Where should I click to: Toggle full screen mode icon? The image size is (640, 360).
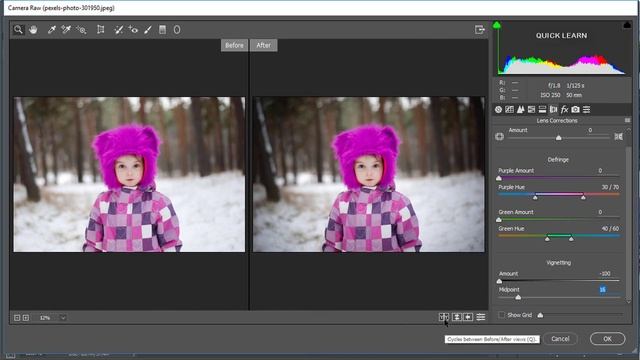pos(480,29)
